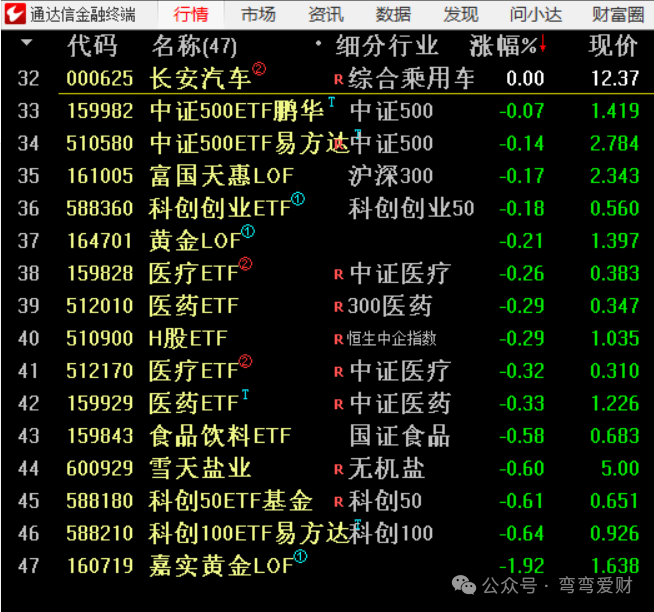Select 科创50ETF基金 name
The height and width of the screenshot is (612, 654).
(x=231, y=501)
